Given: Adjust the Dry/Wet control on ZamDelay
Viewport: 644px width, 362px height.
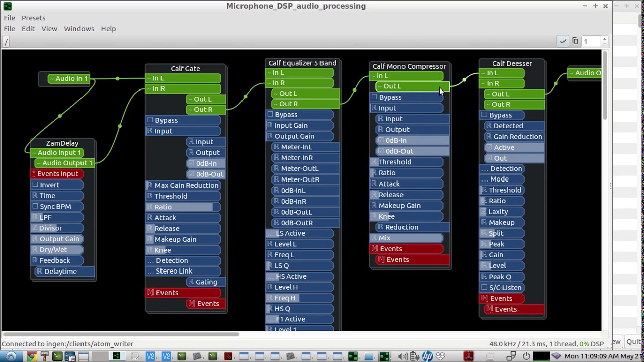Looking at the screenshot, I should pyautogui.click(x=57, y=250).
